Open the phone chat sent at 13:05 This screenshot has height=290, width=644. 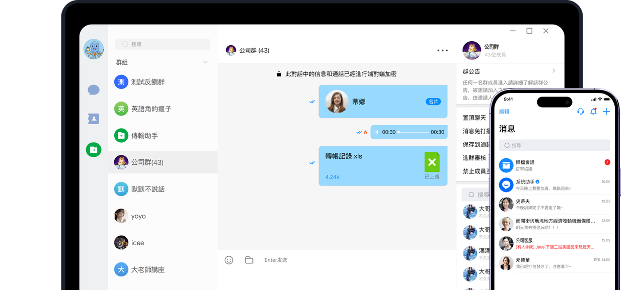554,224
